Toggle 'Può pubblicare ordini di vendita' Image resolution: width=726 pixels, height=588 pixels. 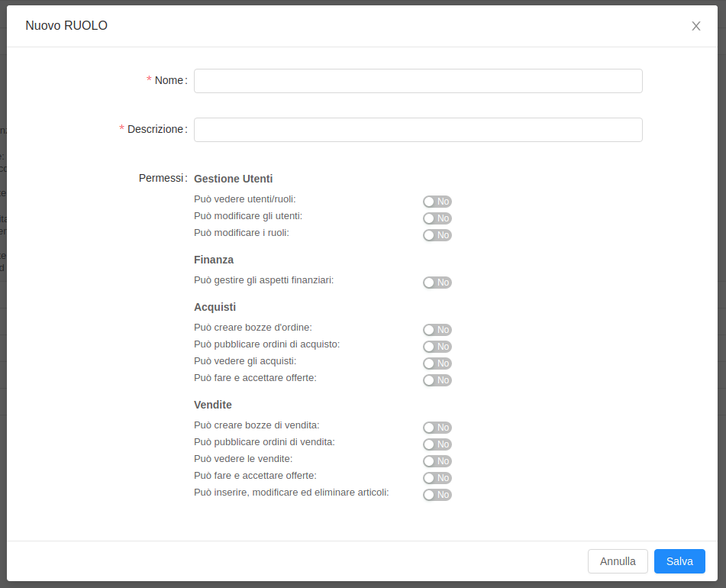pyautogui.click(x=437, y=444)
